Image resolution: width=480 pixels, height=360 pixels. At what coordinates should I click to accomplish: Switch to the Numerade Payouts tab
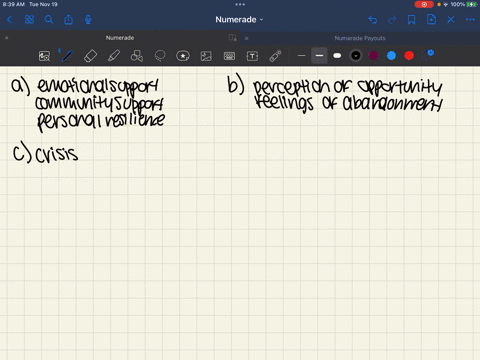[360, 38]
